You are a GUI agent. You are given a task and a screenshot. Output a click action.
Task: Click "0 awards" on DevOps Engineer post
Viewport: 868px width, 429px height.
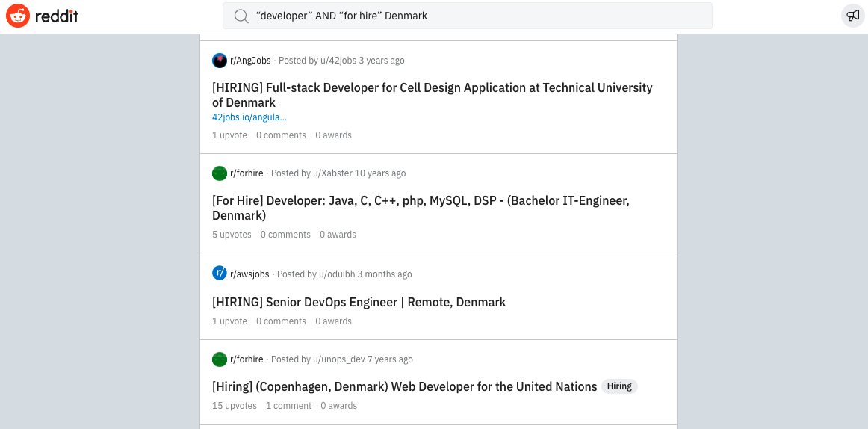coord(333,321)
